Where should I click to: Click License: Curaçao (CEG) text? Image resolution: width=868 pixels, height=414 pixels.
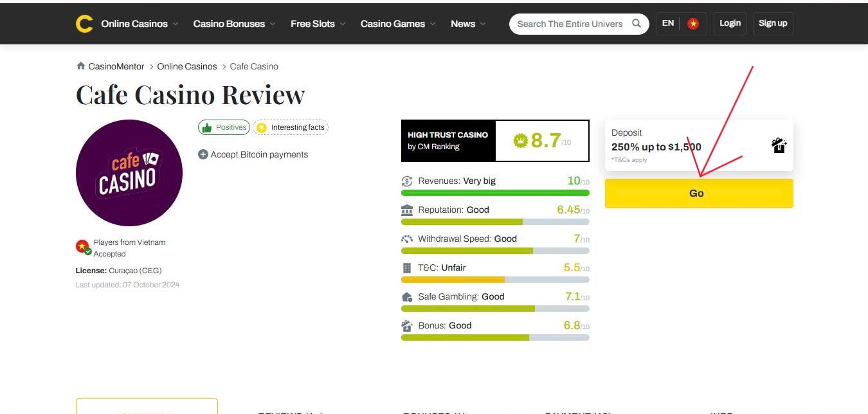pos(119,271)
